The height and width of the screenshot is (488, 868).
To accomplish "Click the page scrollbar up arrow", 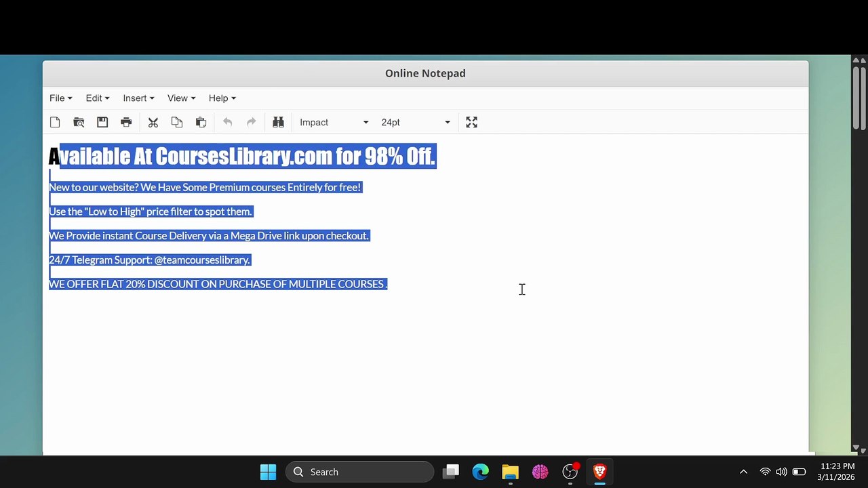I will (857, 60).
